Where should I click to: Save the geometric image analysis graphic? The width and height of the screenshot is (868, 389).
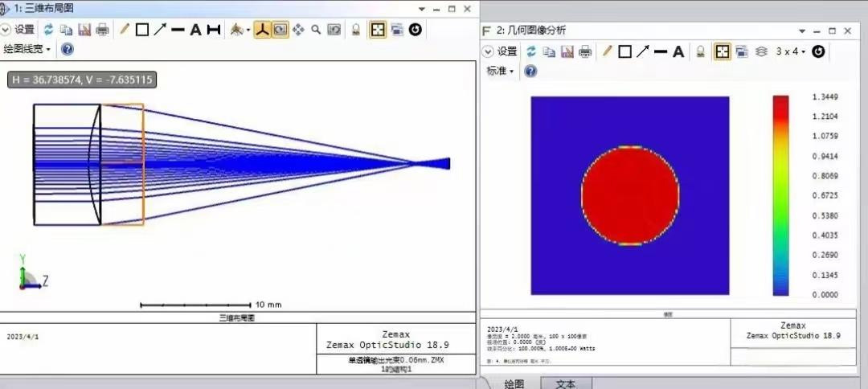click(x=567, y=52)
